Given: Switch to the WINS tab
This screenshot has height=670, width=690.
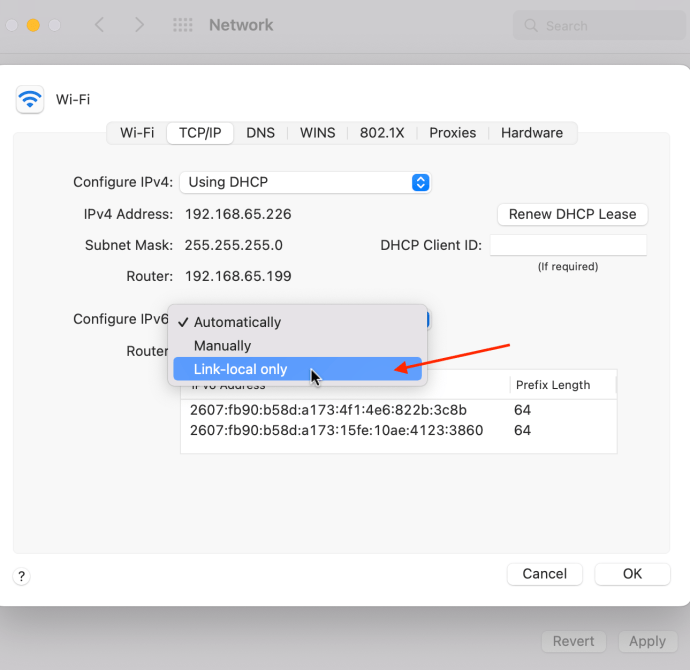Looking at the screenshot, I should (x=317, y=133).
